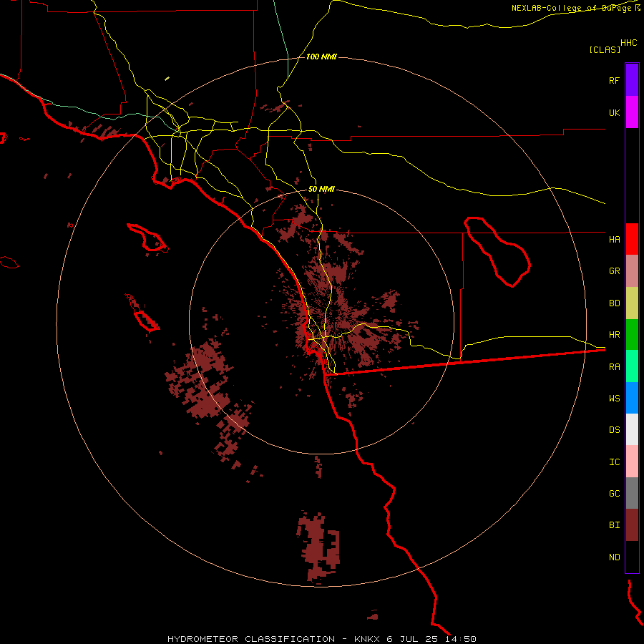The image size is (644, 644).
Task: Click the 14:50 timestamp
Action: point(461,639)
